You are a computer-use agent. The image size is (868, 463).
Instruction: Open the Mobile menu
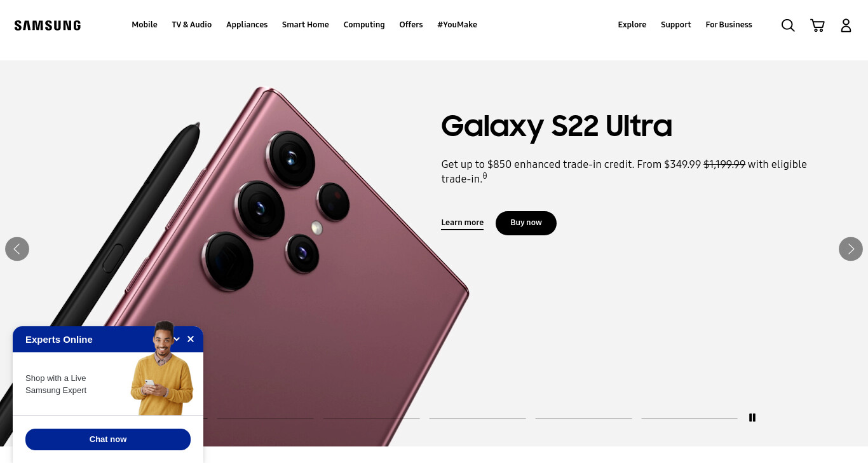tap(144, 25)
